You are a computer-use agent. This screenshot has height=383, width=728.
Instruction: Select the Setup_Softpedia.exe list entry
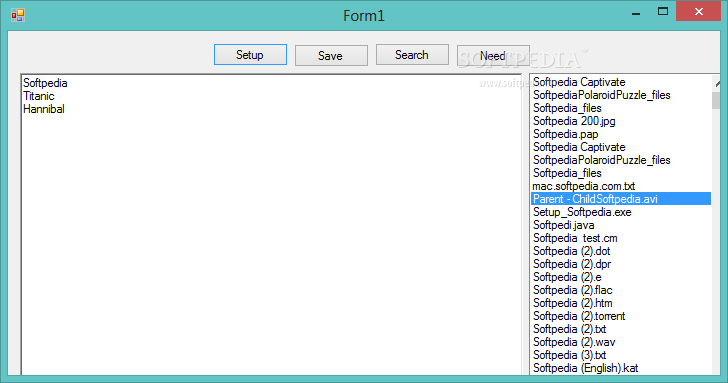point(621,212)
